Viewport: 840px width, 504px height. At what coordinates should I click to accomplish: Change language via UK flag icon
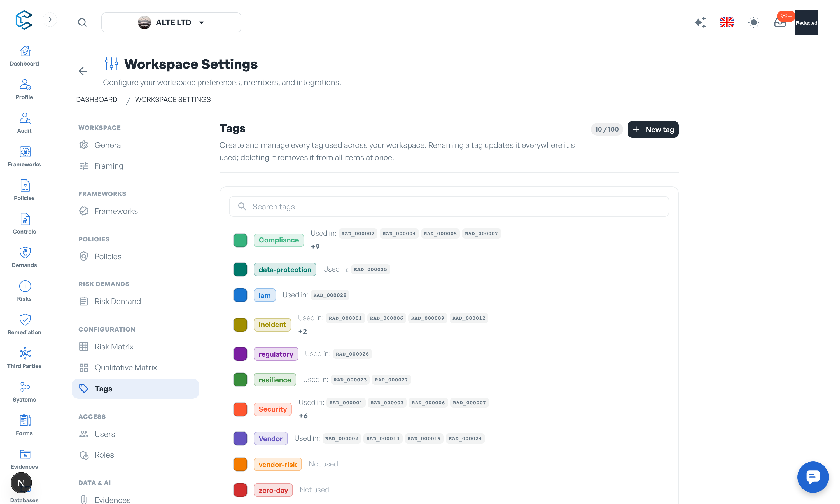point(727,22)
